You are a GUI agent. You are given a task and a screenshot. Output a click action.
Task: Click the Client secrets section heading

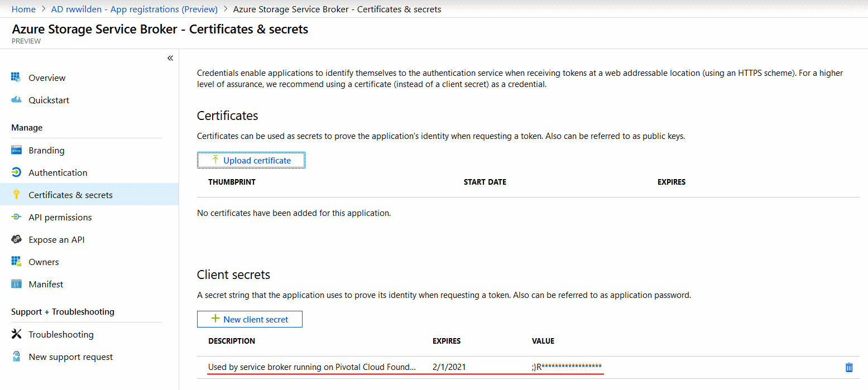[x=233, y=275]
